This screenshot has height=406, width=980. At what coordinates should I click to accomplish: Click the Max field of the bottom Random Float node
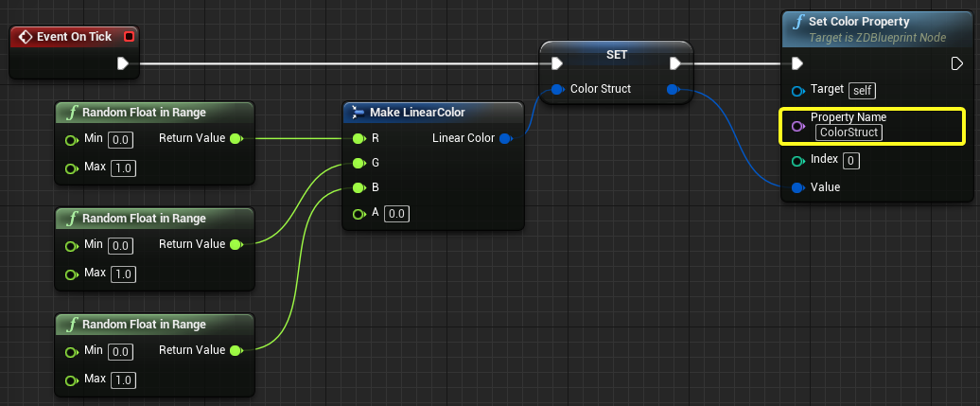[x=122, y=380]
